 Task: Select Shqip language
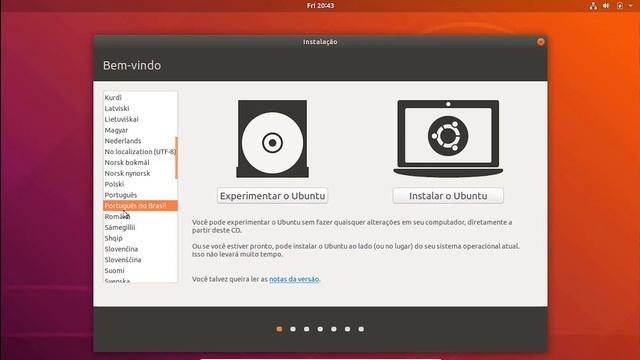point(140,238)
